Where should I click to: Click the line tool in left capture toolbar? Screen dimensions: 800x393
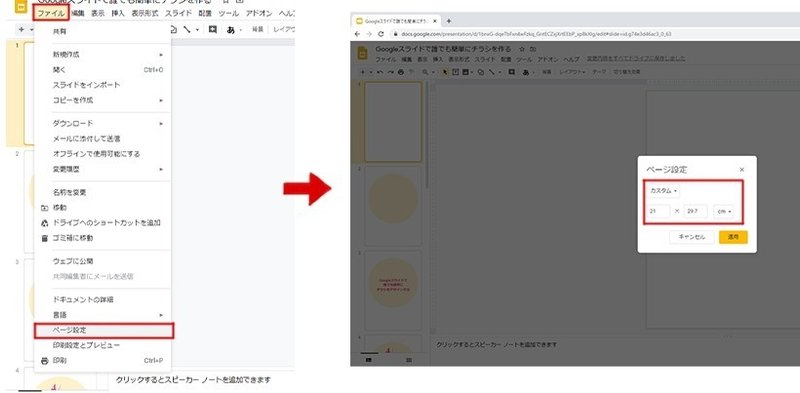(x=187, y=30)
